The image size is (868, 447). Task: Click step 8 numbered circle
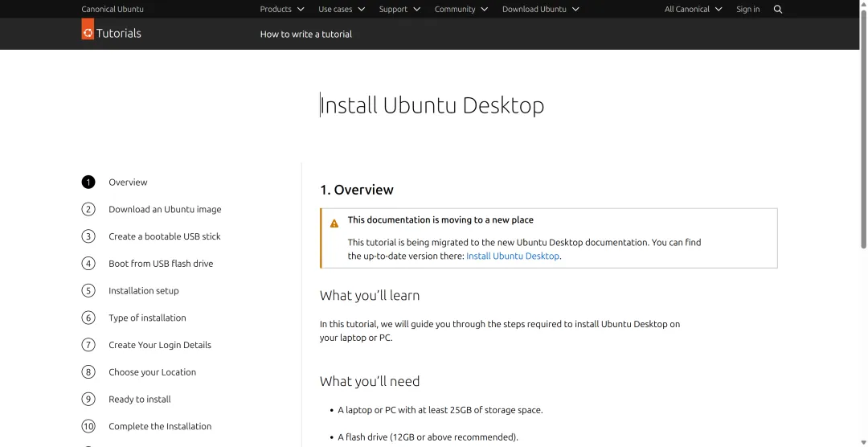88,372
